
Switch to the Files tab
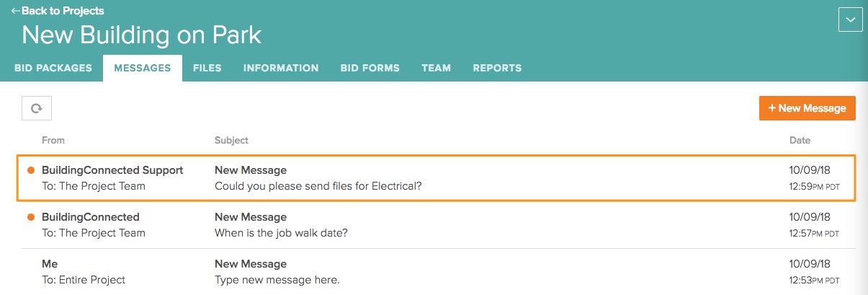pos(207,69)
